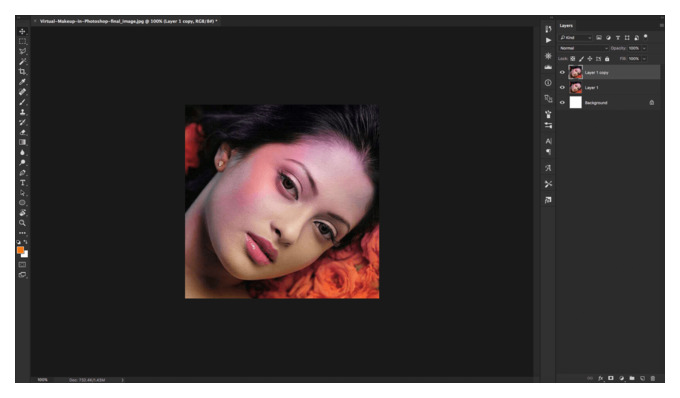This screenshot has height=398, width=680.
Task: Open the Character panel icon
Action: (x=548, y=141)
